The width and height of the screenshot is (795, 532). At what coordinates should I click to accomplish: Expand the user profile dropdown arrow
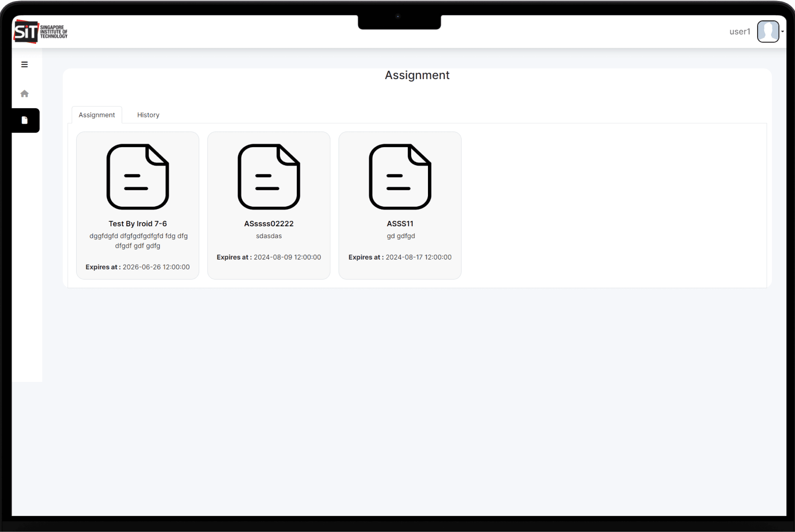(782, 32)
